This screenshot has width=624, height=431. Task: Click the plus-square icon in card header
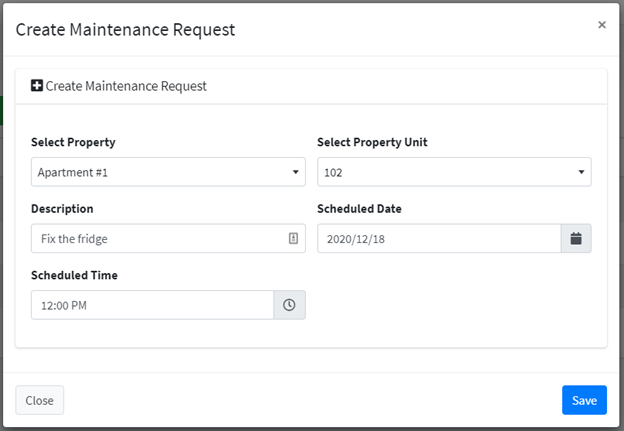pyautogui.click(x=37, y=85)
